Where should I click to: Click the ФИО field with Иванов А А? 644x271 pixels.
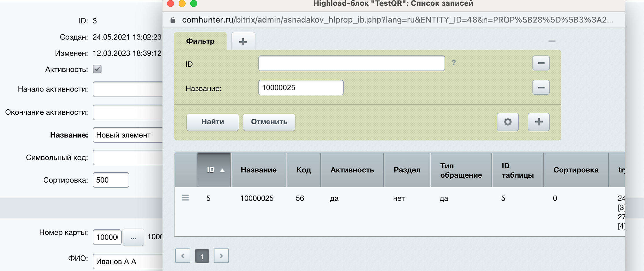(x=128, y=261)
